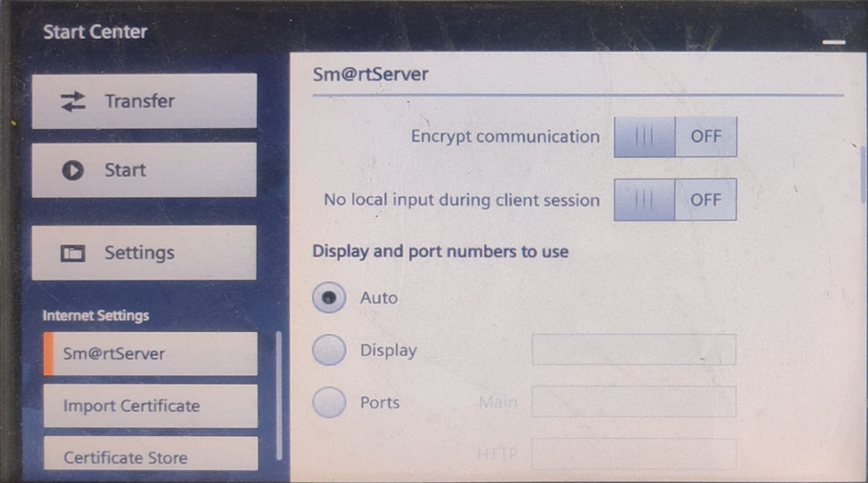Click the HTTP port input field
The height and width of the screenshot is (483, 868).
(x=634, y=454)
